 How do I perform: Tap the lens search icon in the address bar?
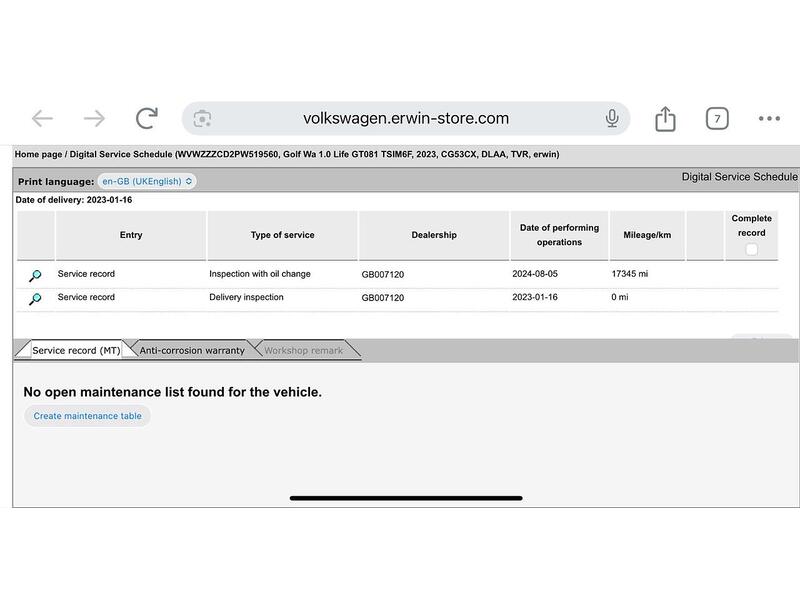coord(203,119)
